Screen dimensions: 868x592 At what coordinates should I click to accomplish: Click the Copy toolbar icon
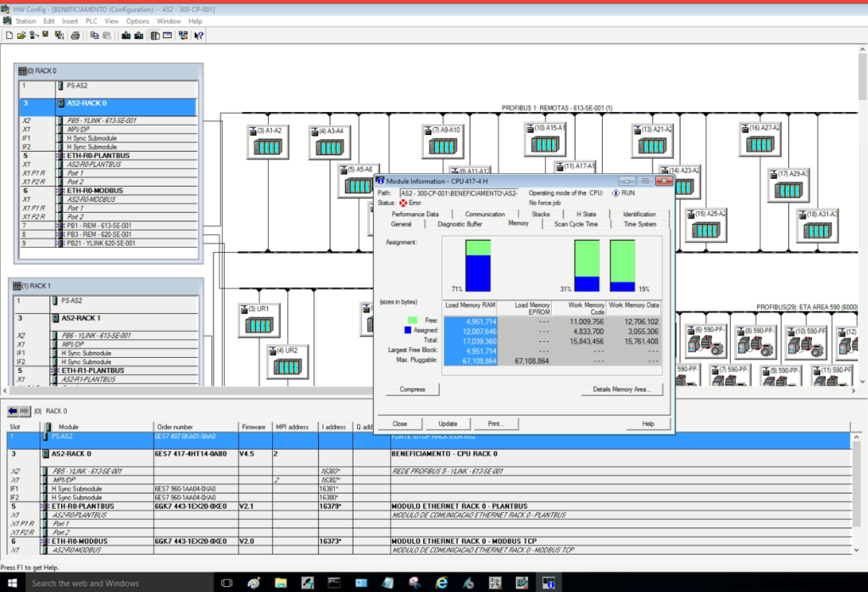click(x=95, y=36)
